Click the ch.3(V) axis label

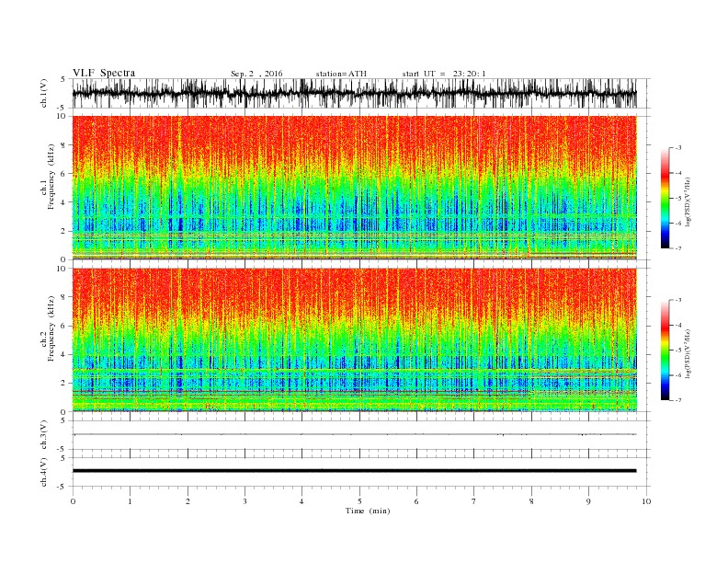coord(44,435)
